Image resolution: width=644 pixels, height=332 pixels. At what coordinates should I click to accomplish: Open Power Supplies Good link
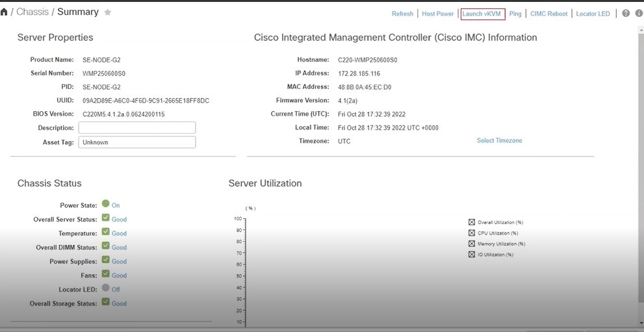pyautogui.click(x=119, y=261)
